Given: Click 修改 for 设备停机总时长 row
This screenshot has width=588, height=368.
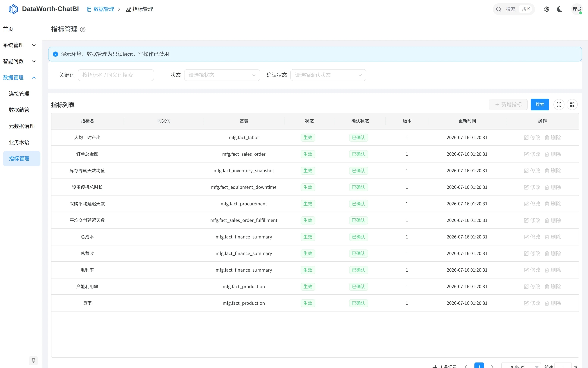Looking at the screenshot, I should pyautogui.click(x=532, y=187).
